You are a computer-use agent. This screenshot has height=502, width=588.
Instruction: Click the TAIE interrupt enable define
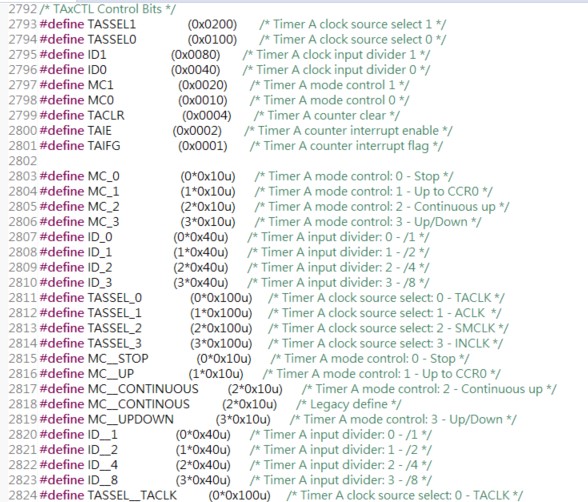(99, 131)
